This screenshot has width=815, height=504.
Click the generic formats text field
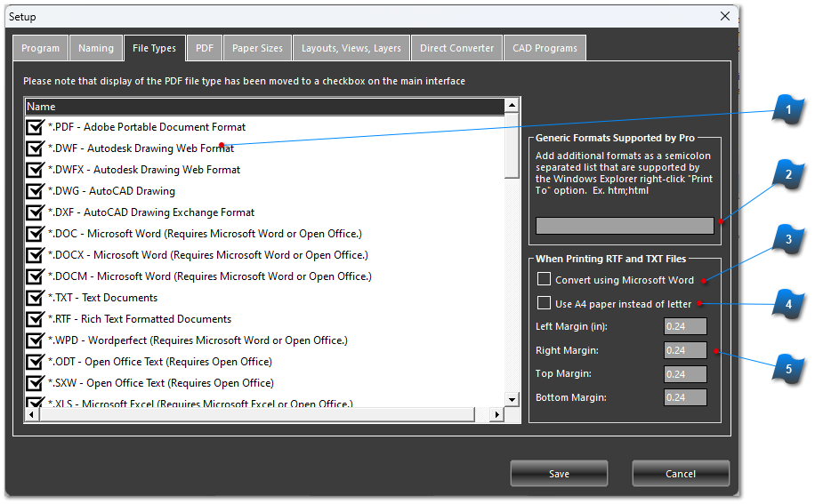625,226
